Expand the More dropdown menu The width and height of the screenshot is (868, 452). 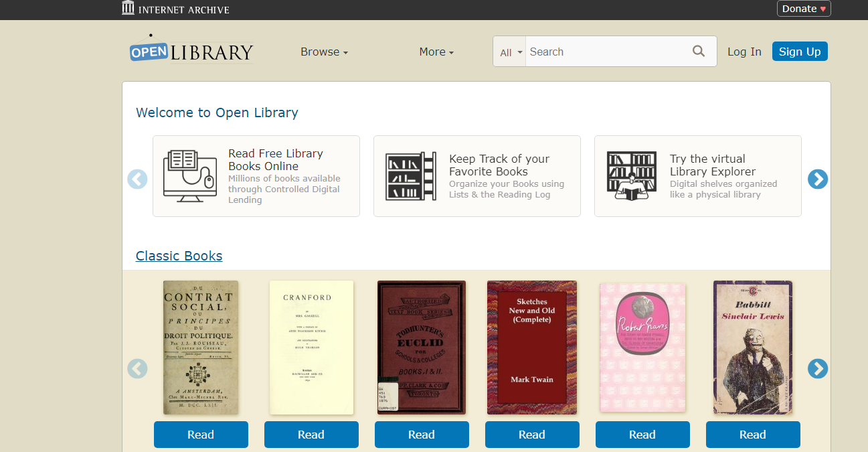pyautogui.click(x=436, y=52)
